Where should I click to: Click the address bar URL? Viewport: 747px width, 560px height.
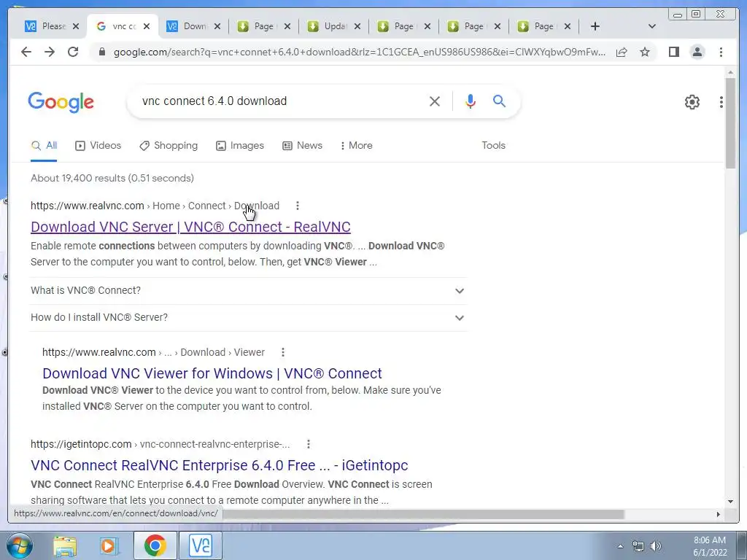tap(360, 52)
